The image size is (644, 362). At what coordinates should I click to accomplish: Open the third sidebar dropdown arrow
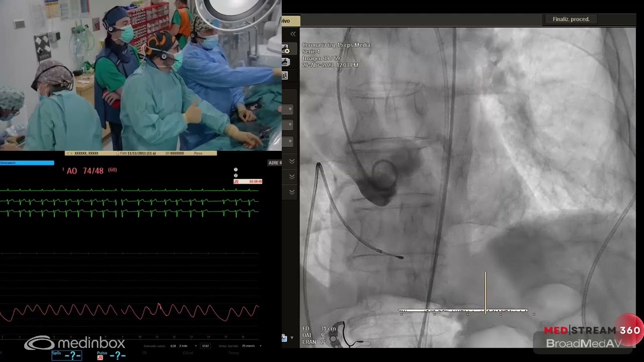click(x=290, y=142)
